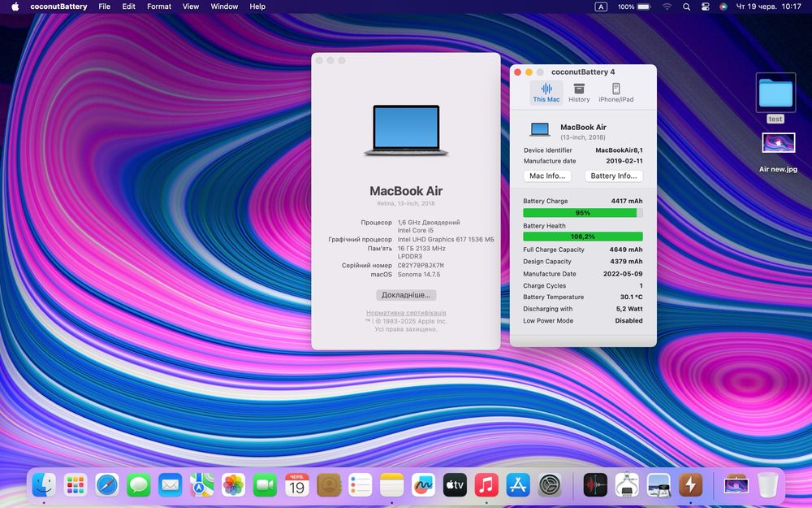Open the View menu

tap(191, 7)
